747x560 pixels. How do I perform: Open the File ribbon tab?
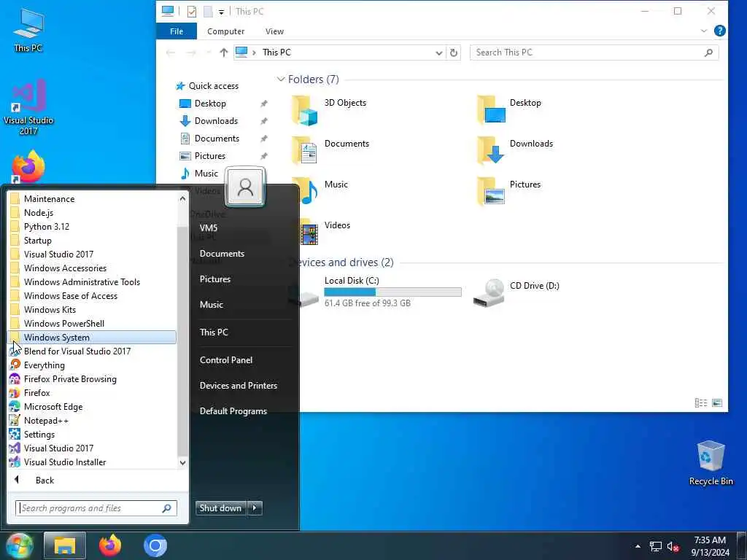pos(177,31)
